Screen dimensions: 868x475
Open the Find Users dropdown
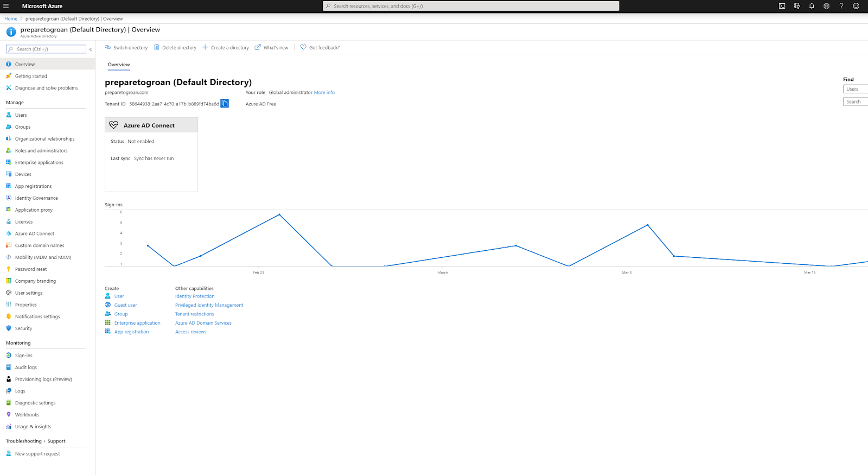coord(856,89)
